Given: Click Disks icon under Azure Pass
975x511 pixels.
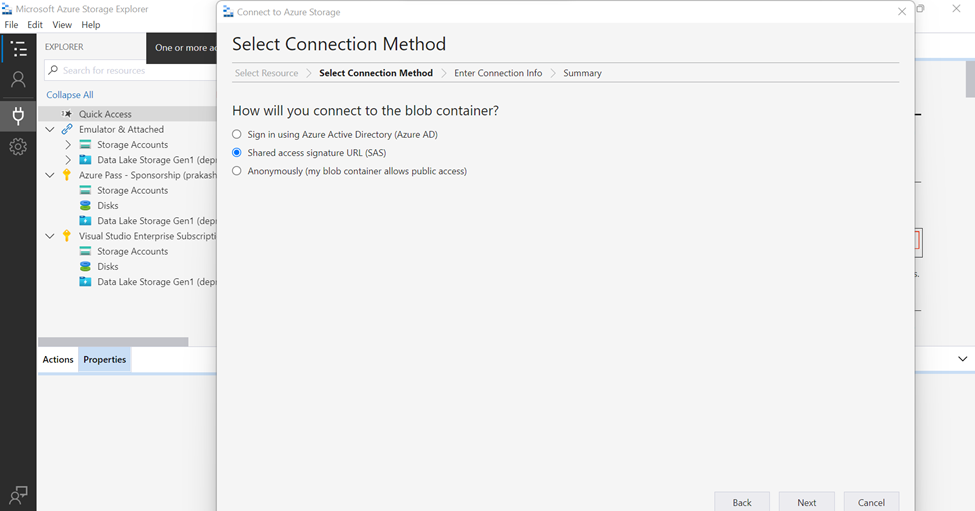Looking at the screenshot, I should click(85, 206).
